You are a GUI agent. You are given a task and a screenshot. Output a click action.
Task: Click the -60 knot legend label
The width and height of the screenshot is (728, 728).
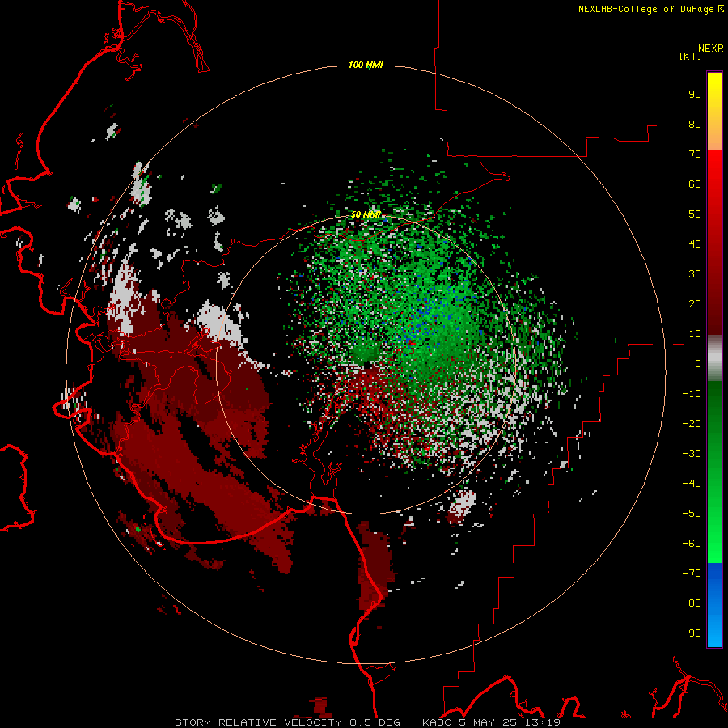tap(692, 544)
